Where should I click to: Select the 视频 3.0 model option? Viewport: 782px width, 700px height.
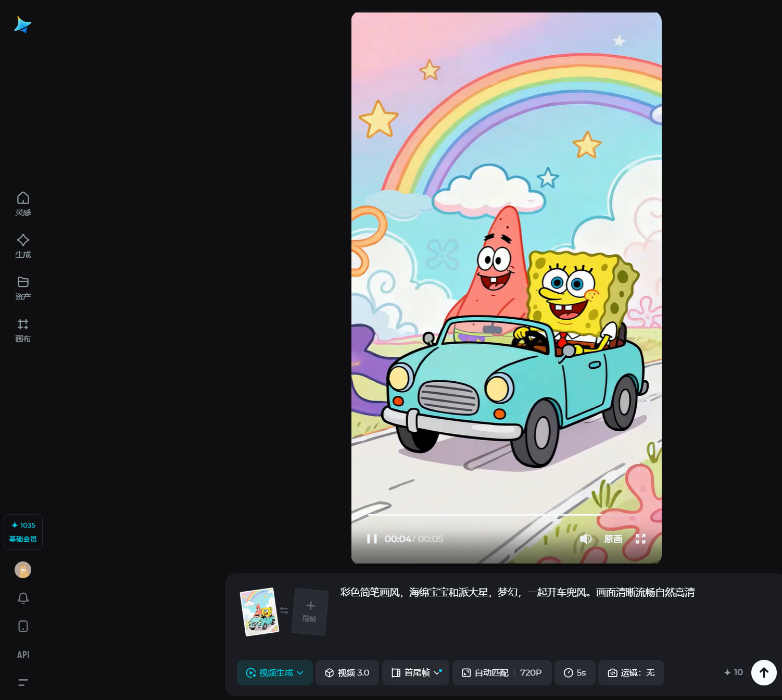point(347,672)
